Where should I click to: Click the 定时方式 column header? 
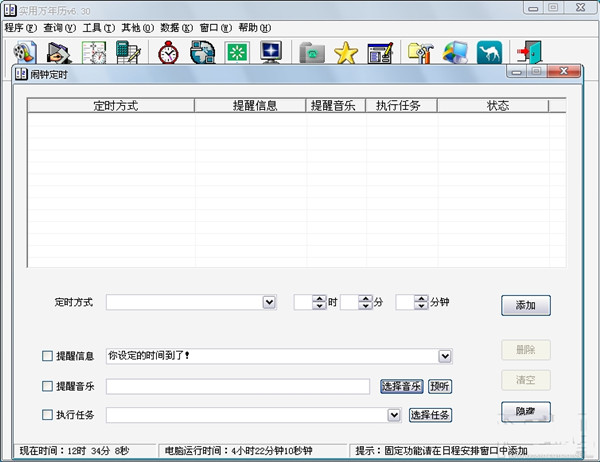pyautogui.click(x=111, y=106)
